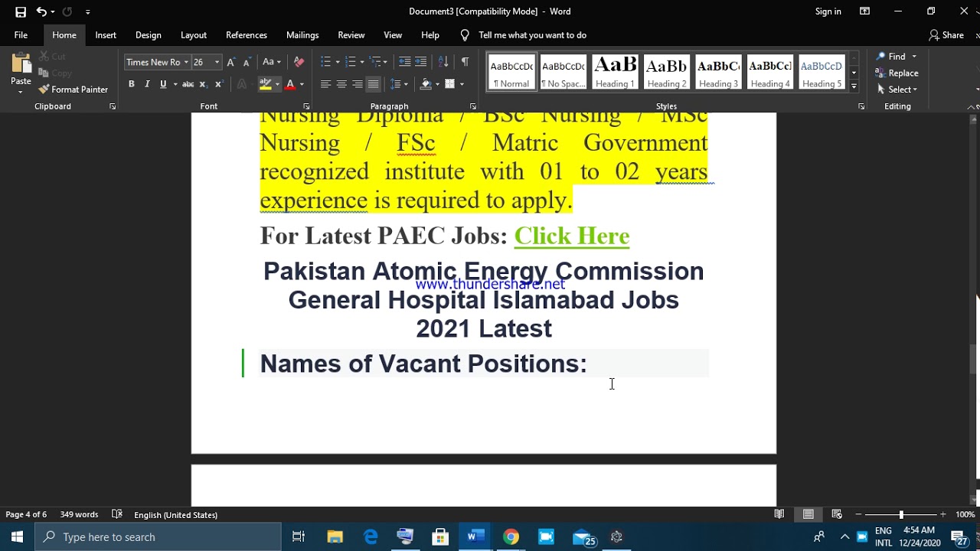The height and width of the screenshot is (551, 980).
Task: Switch to Web Layout view
Action: point(837,514)
